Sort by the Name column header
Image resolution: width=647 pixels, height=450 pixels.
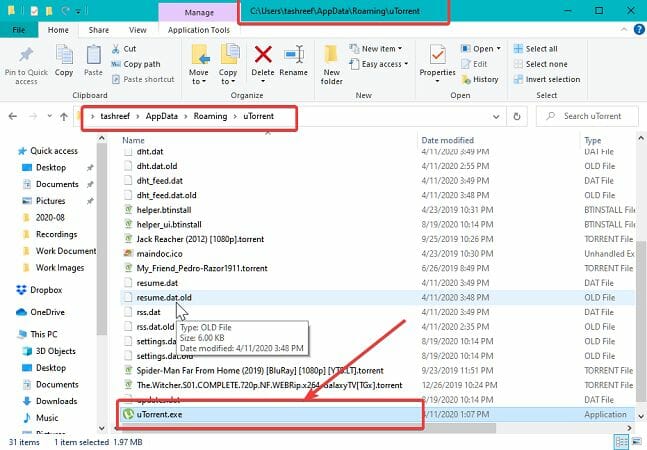point(133,140)
